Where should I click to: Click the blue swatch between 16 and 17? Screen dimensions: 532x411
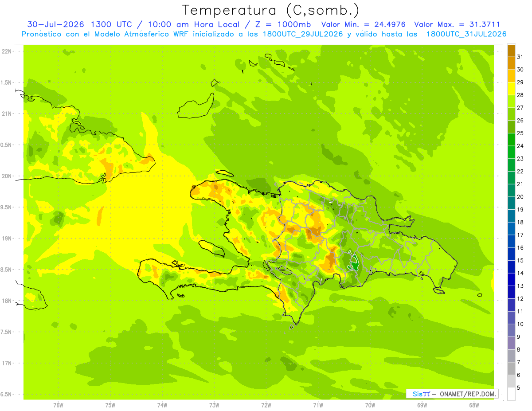point(511,241)
